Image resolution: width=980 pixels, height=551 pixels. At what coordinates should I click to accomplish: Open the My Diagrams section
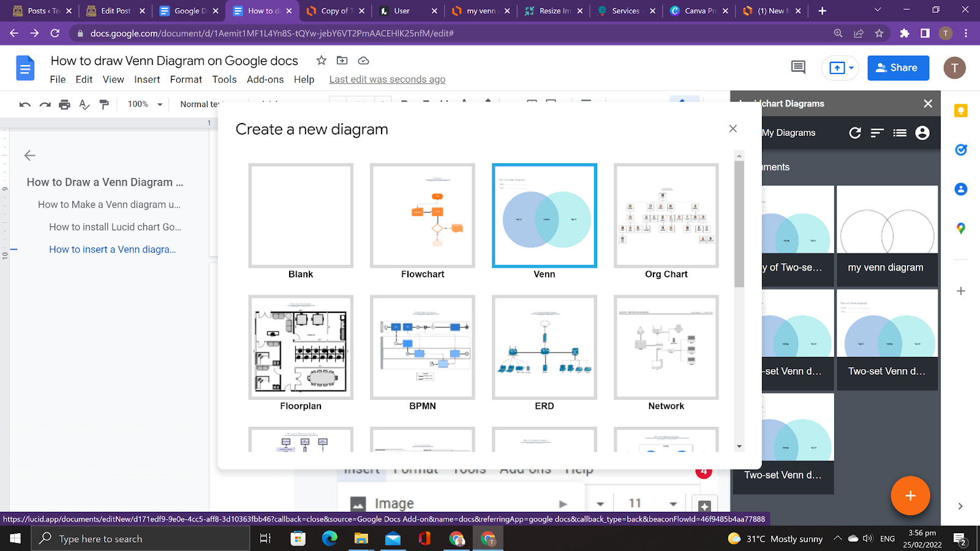tap(789, 133)
